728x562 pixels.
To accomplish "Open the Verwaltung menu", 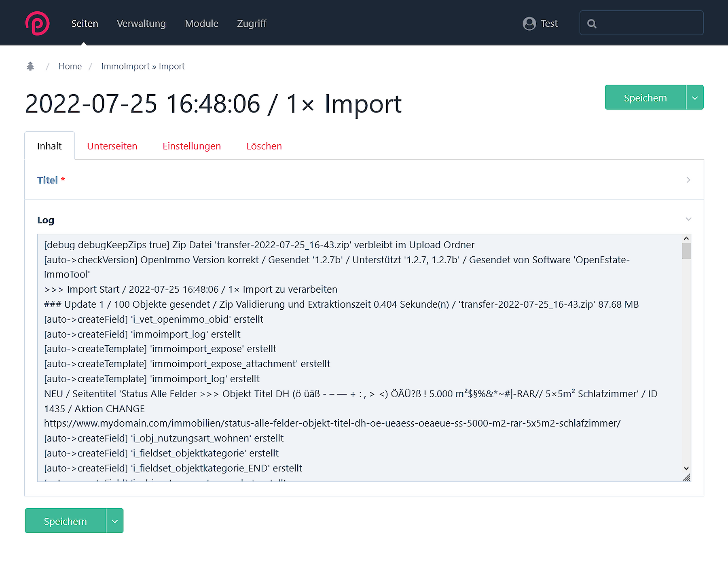I will click(141, 24).
